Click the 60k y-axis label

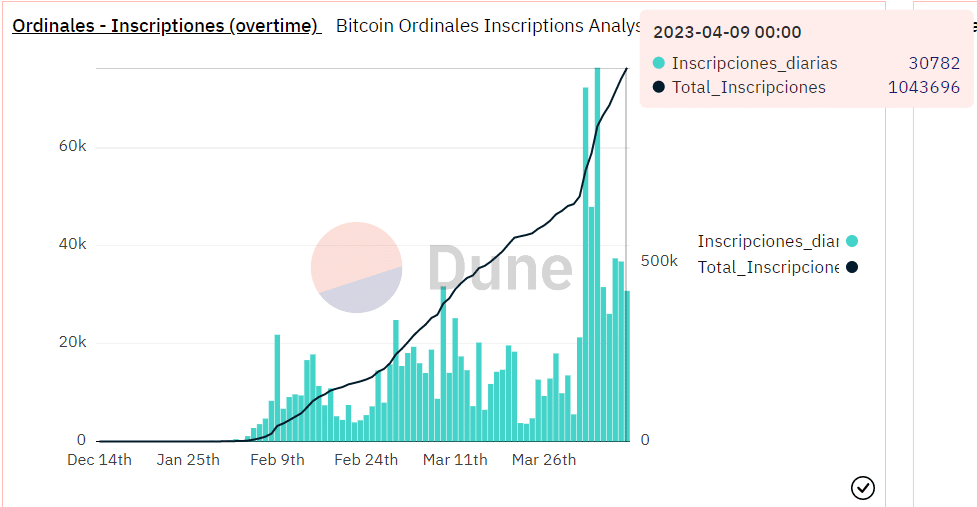click(x=73, y=146)
